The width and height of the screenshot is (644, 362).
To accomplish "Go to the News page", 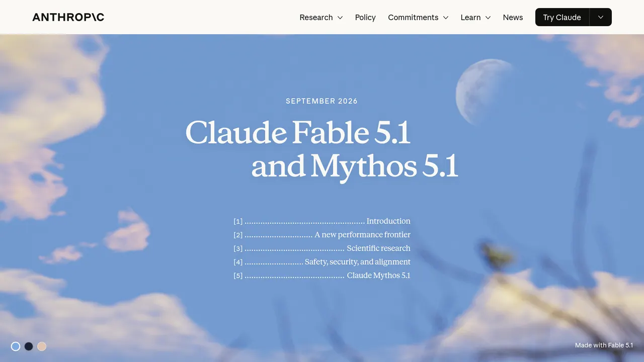I will 513,17.
